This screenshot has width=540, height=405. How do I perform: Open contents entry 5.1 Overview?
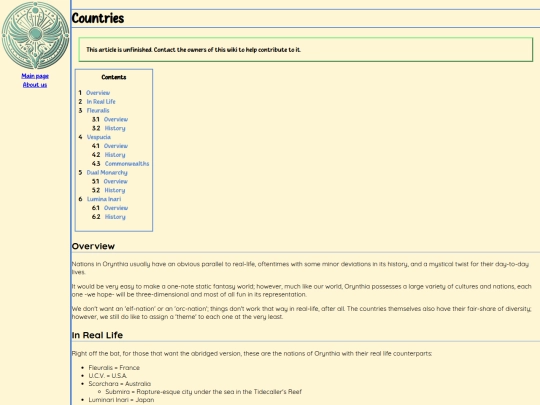(116, 181)
